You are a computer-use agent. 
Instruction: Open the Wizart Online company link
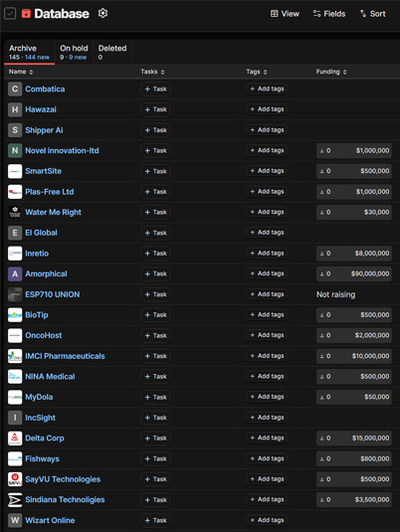click(50, 520)
